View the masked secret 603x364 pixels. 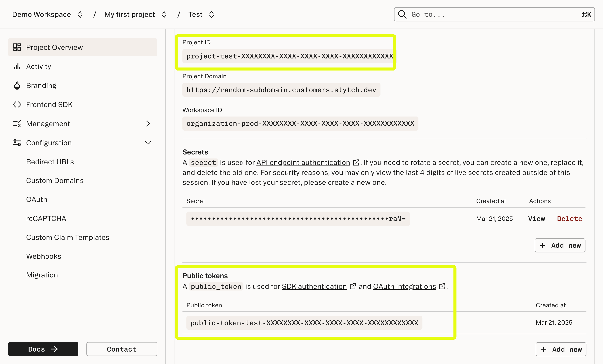(536, 218)
